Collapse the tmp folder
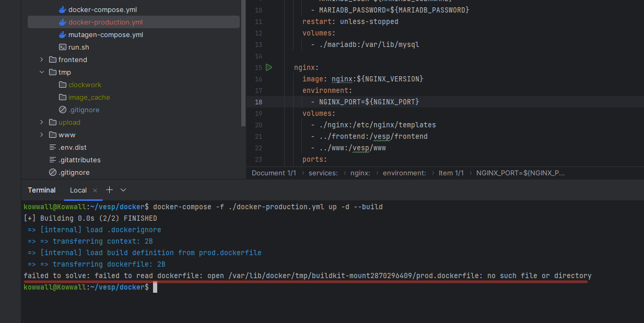 [42, 72]
